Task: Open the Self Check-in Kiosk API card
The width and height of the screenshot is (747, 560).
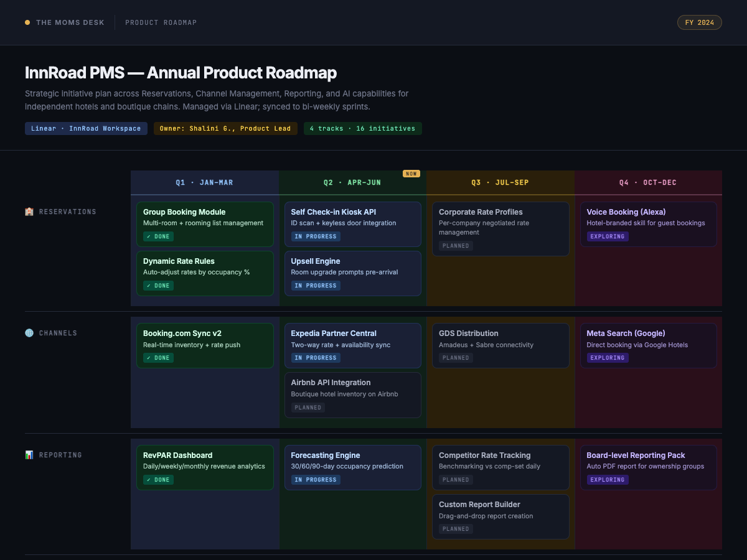Action: pos(352,224)
